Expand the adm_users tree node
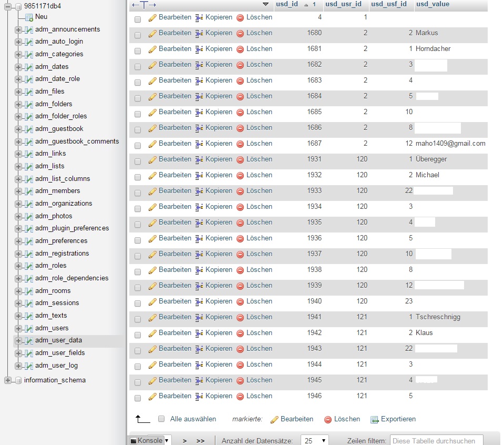Viewport: 504px width, 445px height. tap(18, 328)
